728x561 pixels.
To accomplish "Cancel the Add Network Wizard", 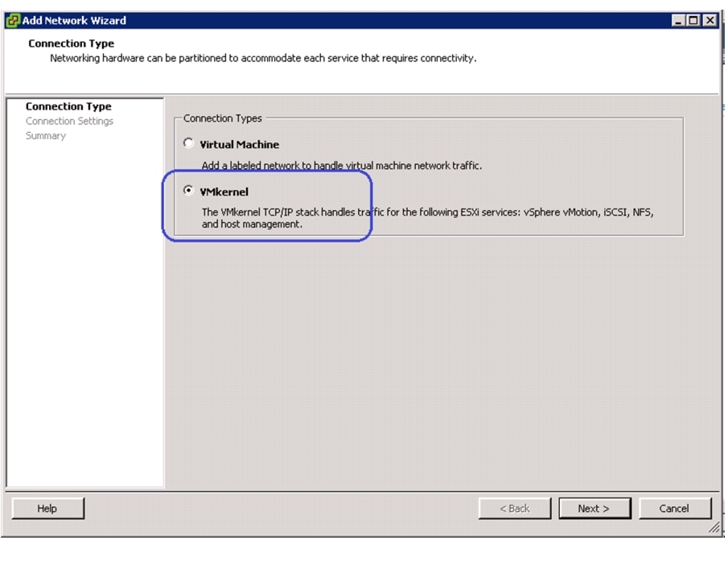I will coord(675,508).
